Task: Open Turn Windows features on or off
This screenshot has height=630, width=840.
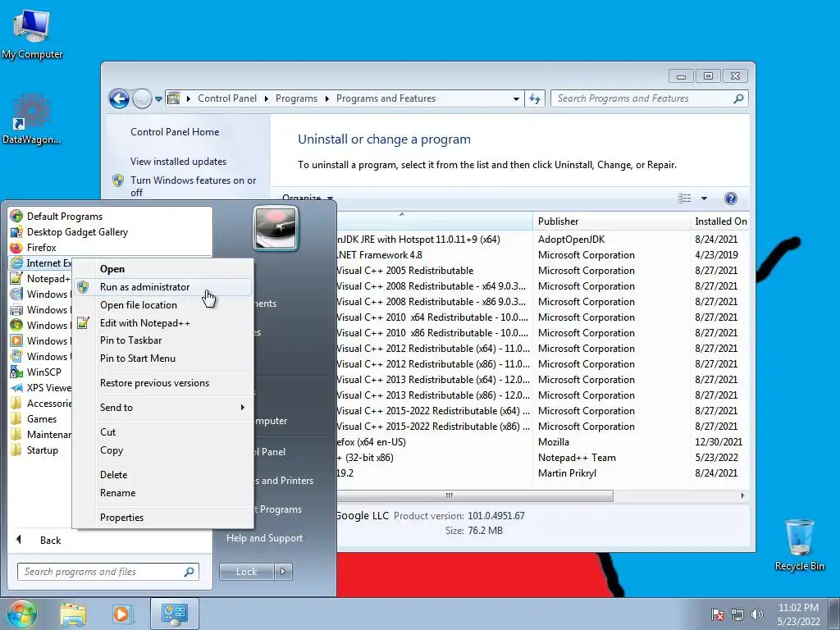Action: point(193,186)
